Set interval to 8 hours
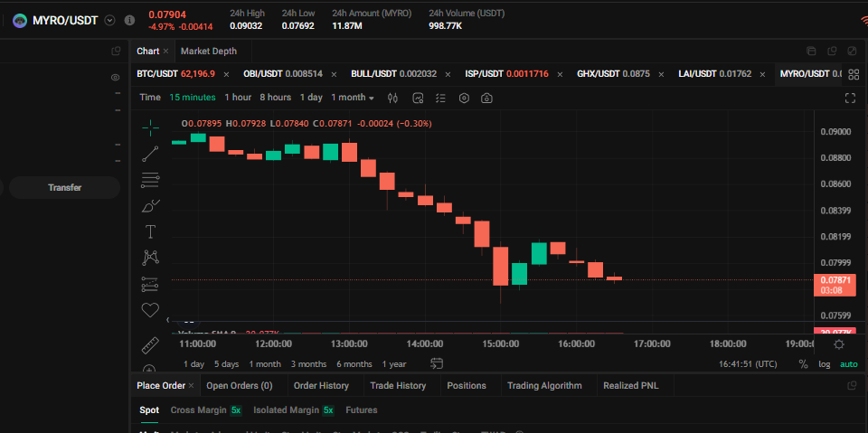This screenshot has width=868, height=433. click(275, 98)
